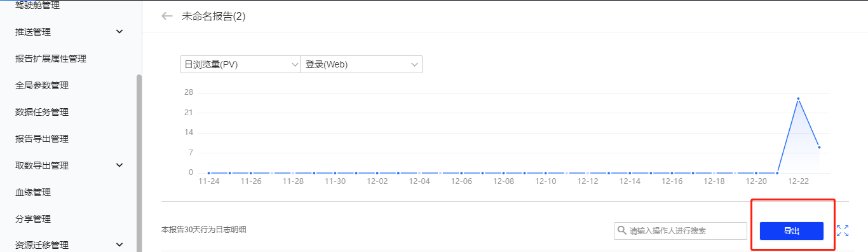Image resolution: width=868 pixels, height=252 pixels.
Task: Open the 登录(Web) action dropdown
Action: click(x=361, y=64)
